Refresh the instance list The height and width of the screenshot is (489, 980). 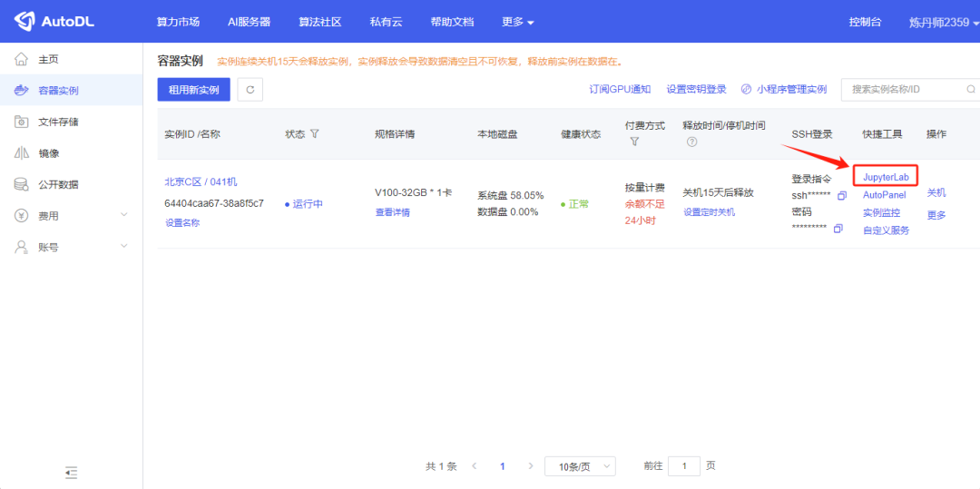click(x=250, y=89)
